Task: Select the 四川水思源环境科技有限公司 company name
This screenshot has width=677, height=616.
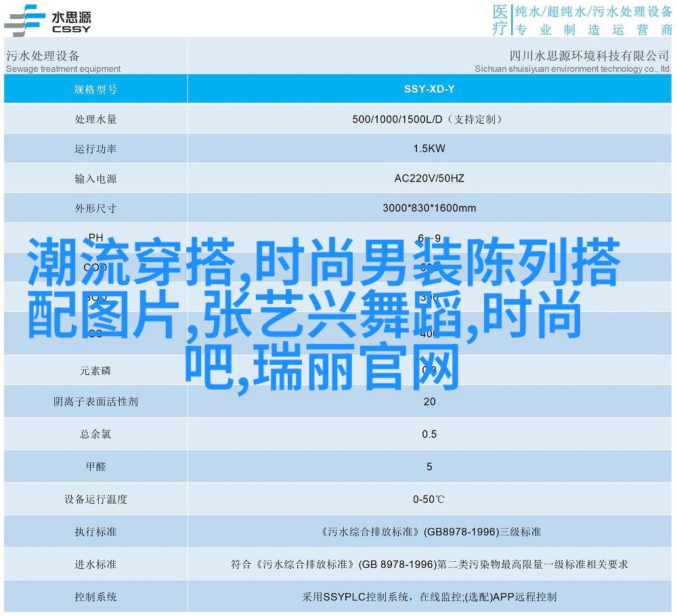Action: point(589,56)
